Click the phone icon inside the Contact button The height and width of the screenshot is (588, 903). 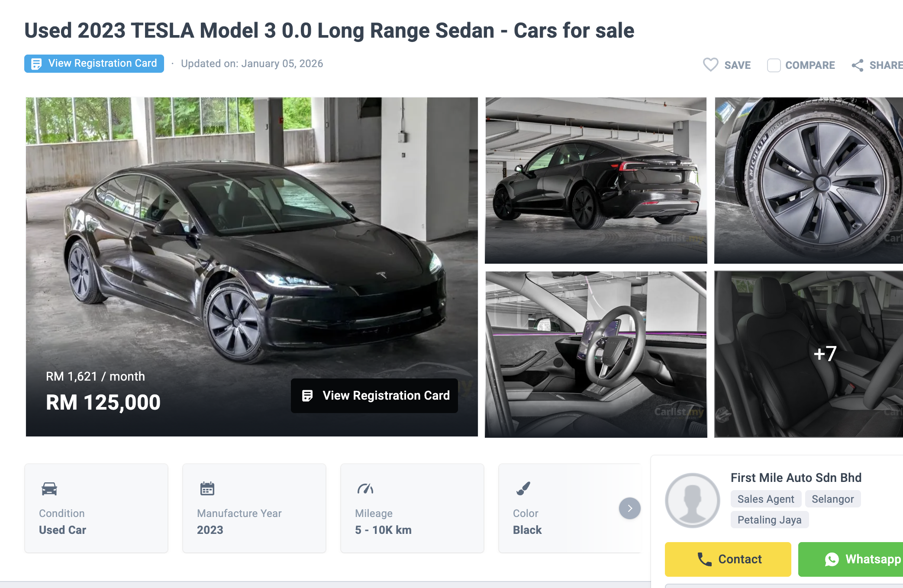[x=704, y=559]
